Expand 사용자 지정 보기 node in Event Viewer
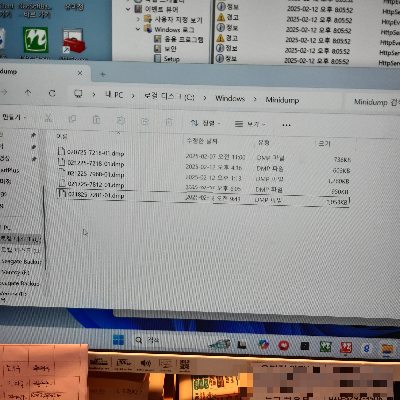Viewport: 400px width, 400px height. pyautogui.click(x=138, y=19)
